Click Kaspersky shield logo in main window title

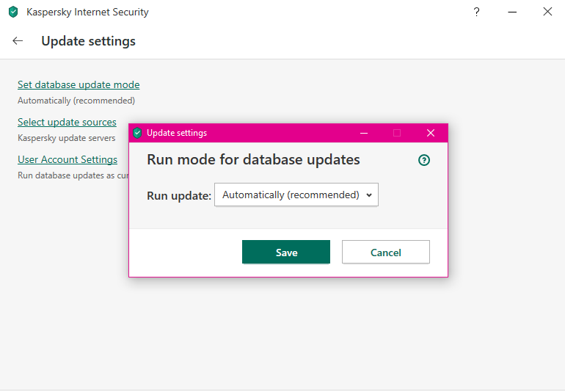tap(13, 12)
